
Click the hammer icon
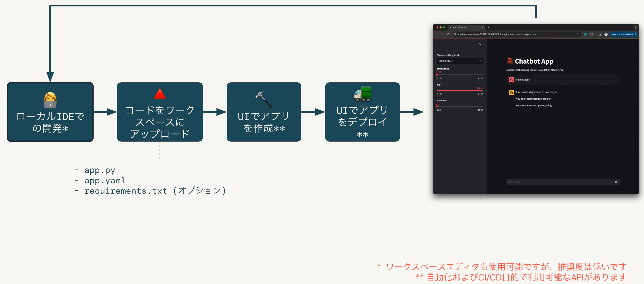[264, 99]
